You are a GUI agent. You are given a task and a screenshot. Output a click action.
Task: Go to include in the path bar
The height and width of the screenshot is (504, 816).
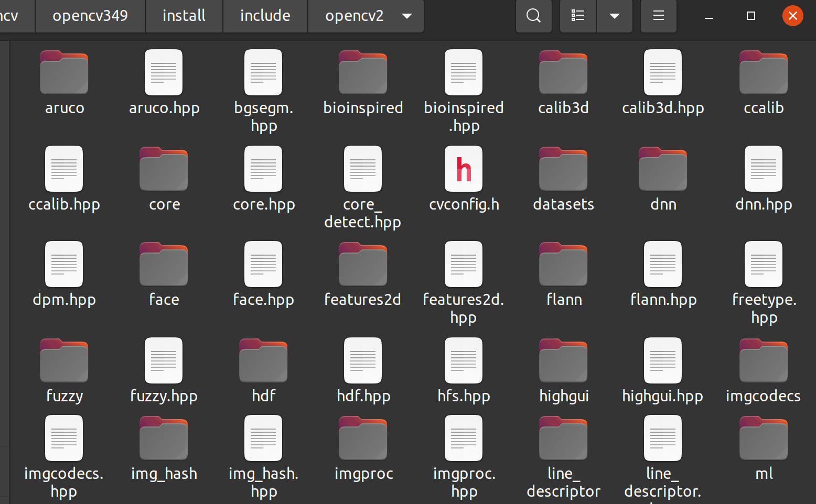265,16
